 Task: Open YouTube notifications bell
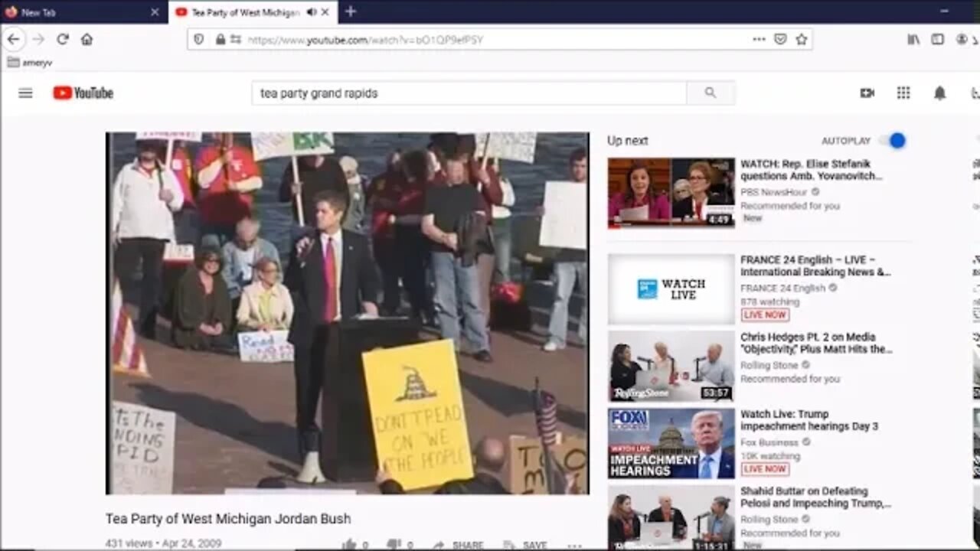939,93
